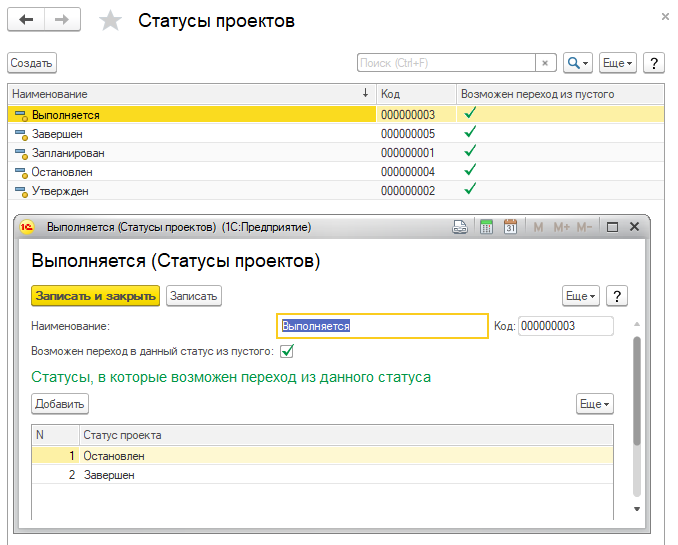The height and width of the screenshot is (545, 678).
Task: Open the dialog's top Еще menu
Action: coord(581,296)
